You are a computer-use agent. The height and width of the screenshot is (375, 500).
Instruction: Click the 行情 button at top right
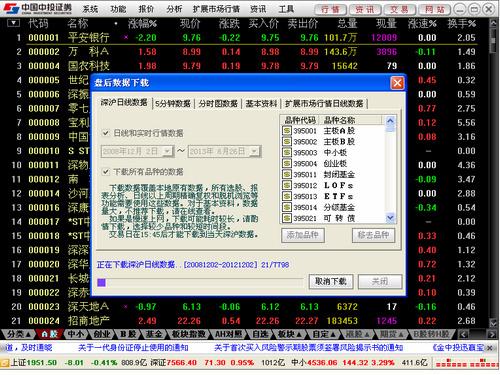(330, 9)
